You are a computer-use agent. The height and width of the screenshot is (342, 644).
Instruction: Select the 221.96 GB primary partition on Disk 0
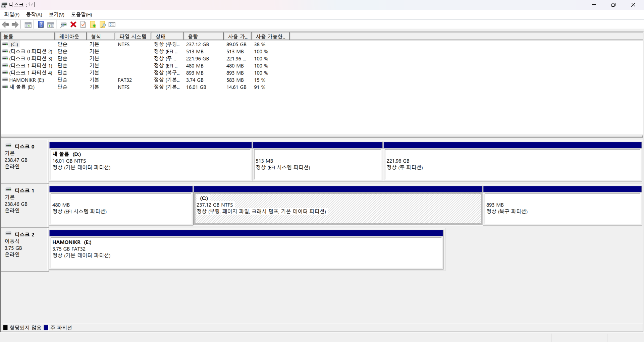pos(513,162)
